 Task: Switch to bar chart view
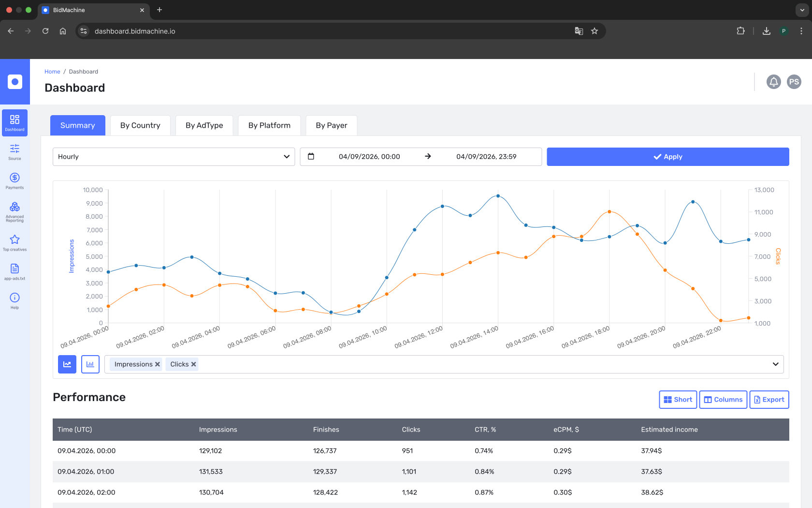90,364
